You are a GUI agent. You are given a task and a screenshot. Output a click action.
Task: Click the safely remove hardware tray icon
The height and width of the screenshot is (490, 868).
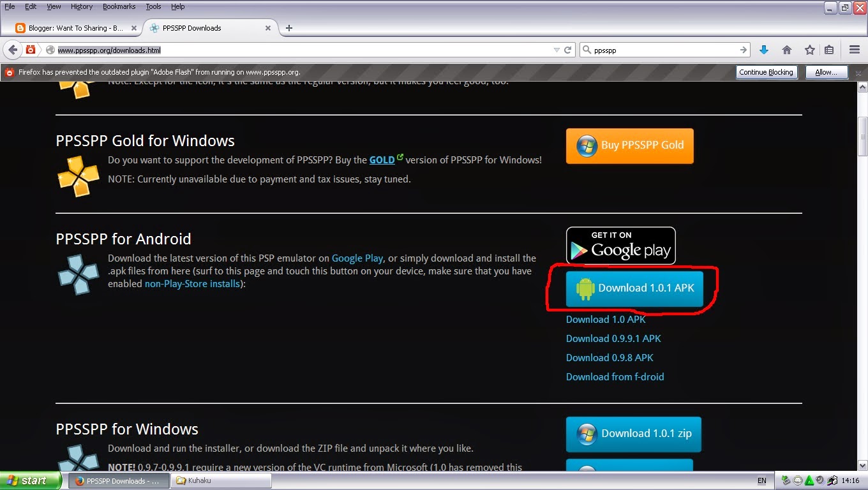point(786,480)
